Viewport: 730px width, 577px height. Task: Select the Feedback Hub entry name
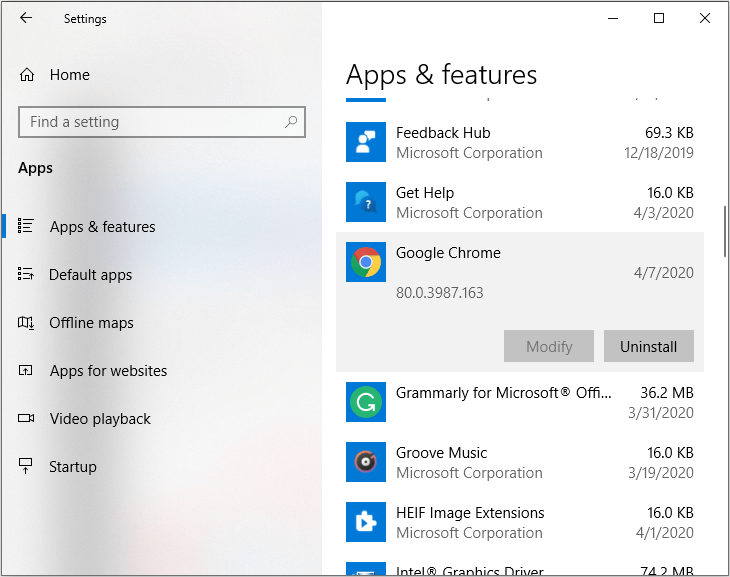(443, 133)
